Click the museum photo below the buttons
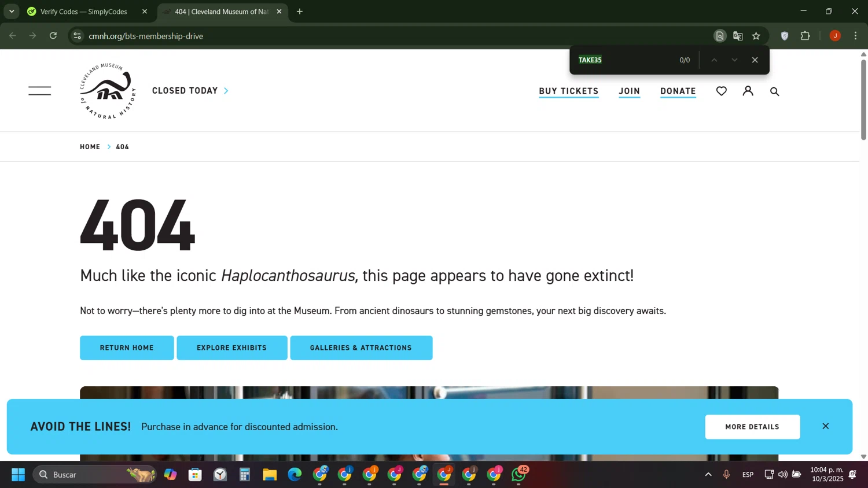Viewport: 868px width, 488px height. (429, 393)
